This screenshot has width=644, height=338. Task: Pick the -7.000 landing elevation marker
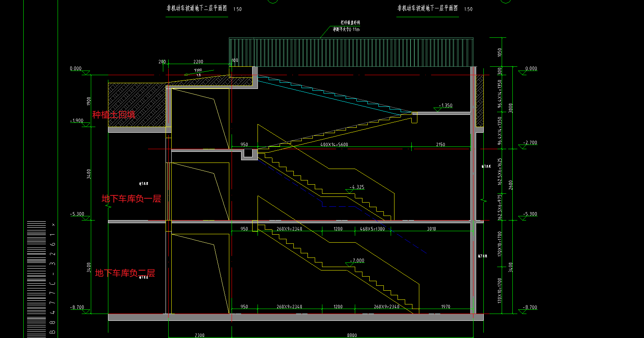pos(357,261)
